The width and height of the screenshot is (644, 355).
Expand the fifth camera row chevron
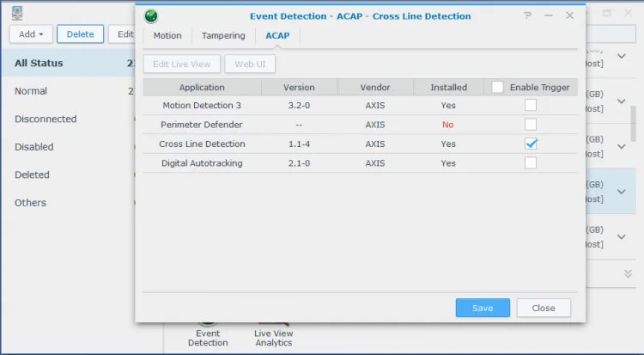pos(622,237)
